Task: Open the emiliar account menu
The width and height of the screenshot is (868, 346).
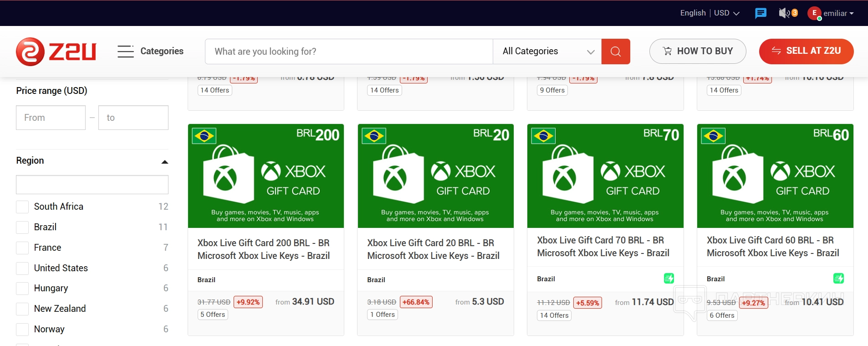Action: coord(838,13)
